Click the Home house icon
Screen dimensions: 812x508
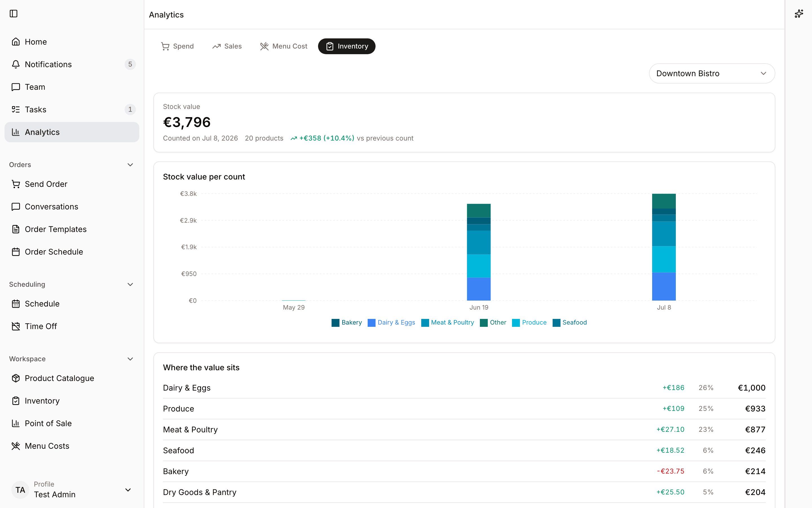(16, 42)
